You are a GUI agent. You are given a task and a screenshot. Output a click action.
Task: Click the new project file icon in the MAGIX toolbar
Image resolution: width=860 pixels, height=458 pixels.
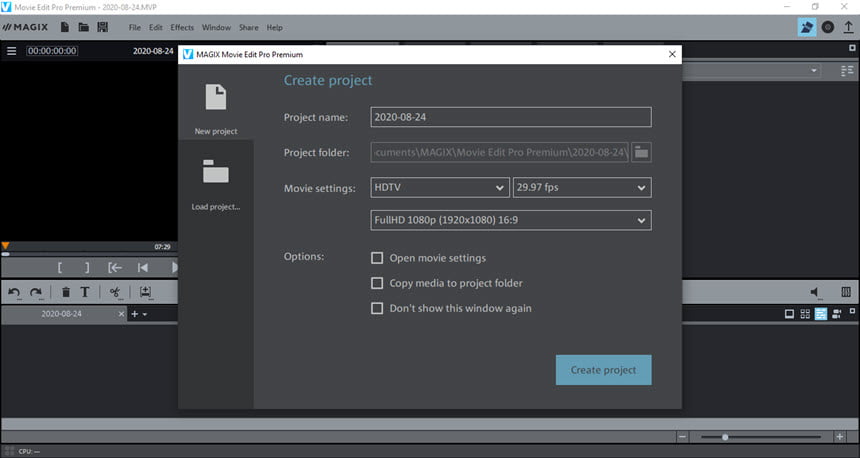click(x=65, y=27)
